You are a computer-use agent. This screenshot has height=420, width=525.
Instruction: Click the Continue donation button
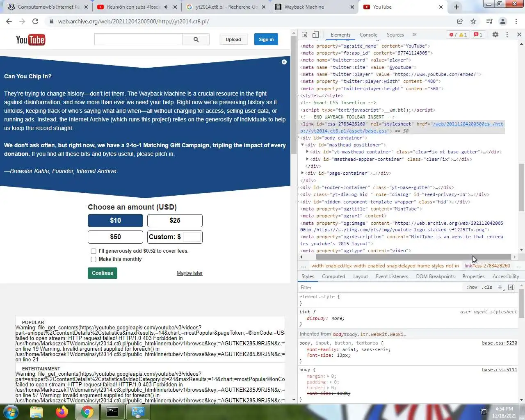tap(103, 273)
